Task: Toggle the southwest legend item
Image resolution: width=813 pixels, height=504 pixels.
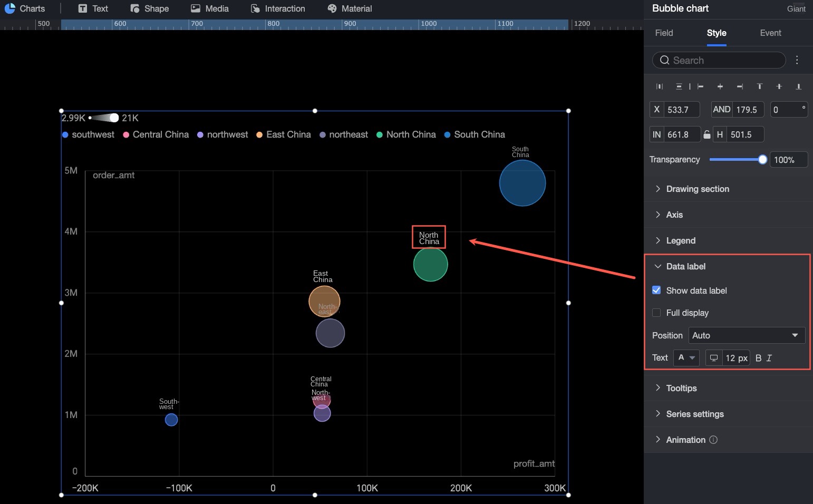Action: (x=88, y=134)
